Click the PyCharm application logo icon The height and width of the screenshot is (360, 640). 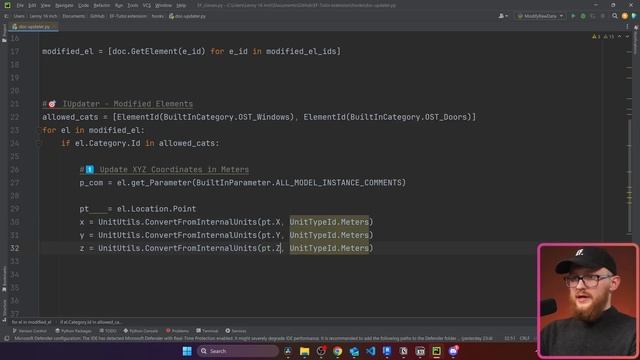[7, 5]
